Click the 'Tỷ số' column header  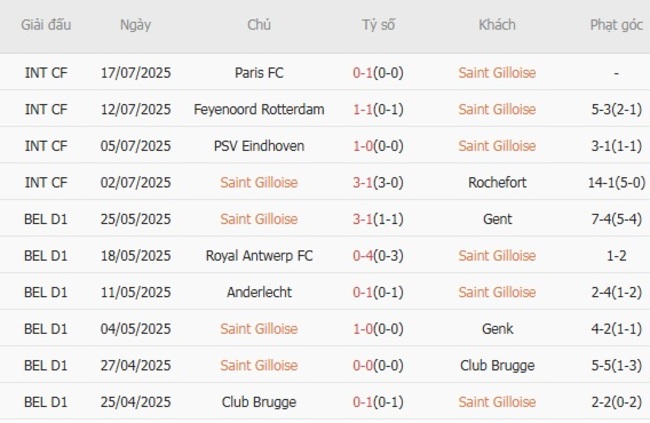379,25
